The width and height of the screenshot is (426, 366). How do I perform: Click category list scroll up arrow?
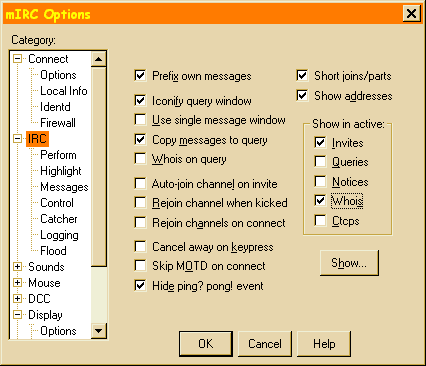click(98, 59)
